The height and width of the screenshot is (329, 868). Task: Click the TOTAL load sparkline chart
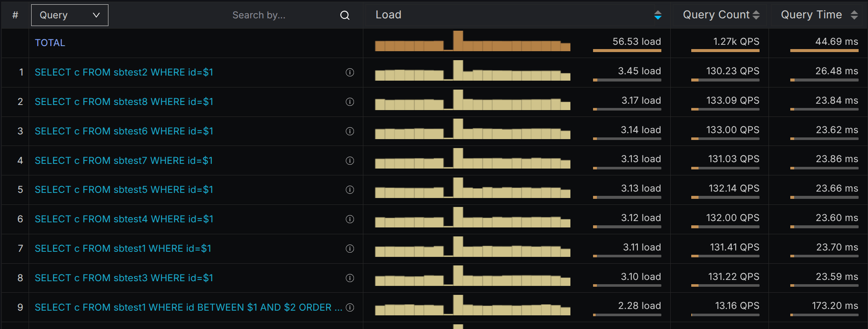click(x=472, y=42)
